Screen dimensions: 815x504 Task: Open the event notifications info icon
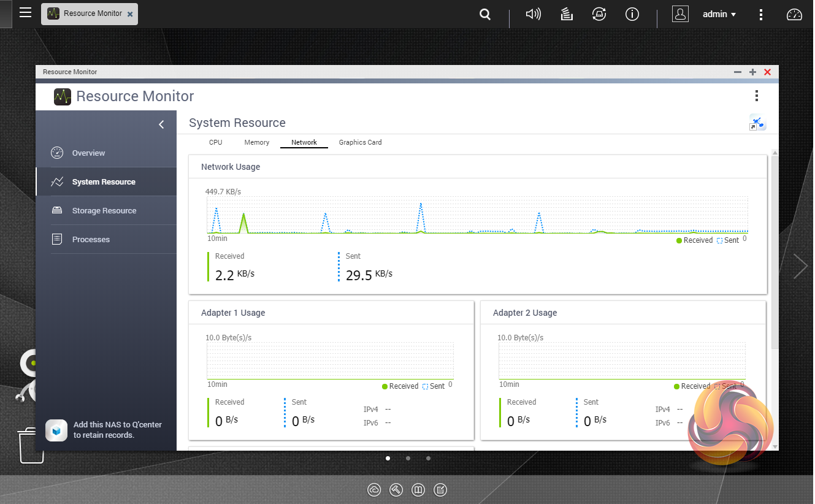pyautogui.click(x=632, y=14)
